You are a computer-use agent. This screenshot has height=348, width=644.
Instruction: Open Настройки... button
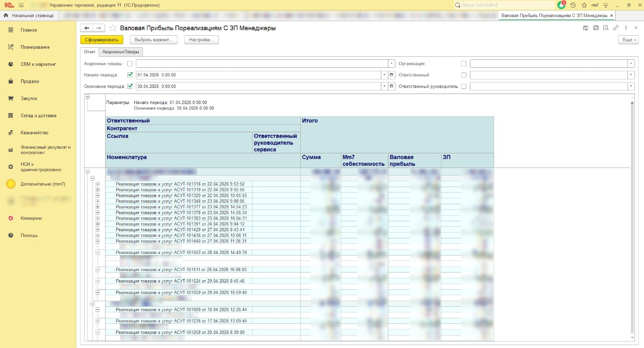(201, 40)
